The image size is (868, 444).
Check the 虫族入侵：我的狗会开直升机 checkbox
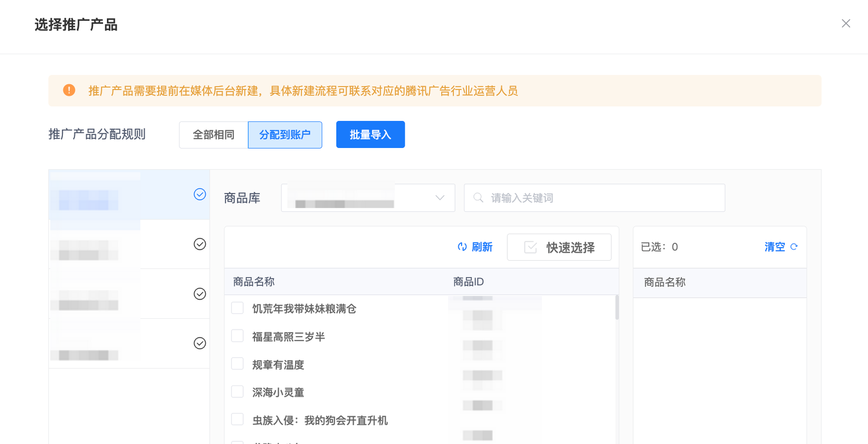point(237,420)
